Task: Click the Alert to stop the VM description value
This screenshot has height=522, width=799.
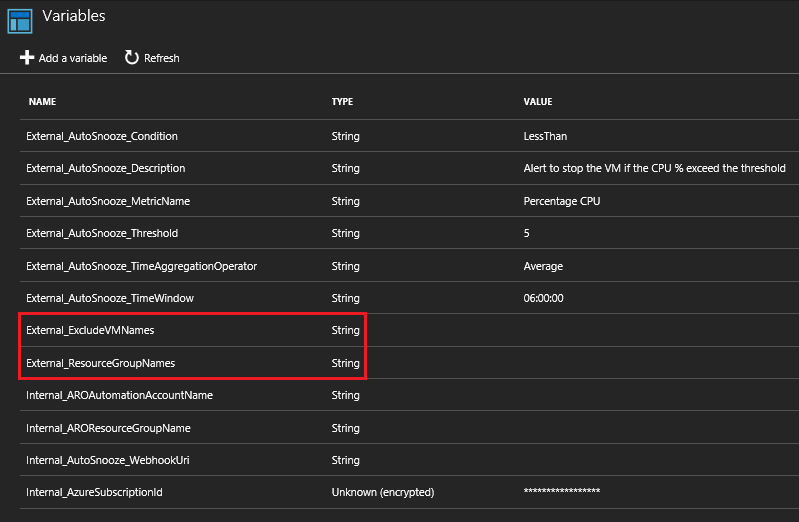Action: (654, 168)
